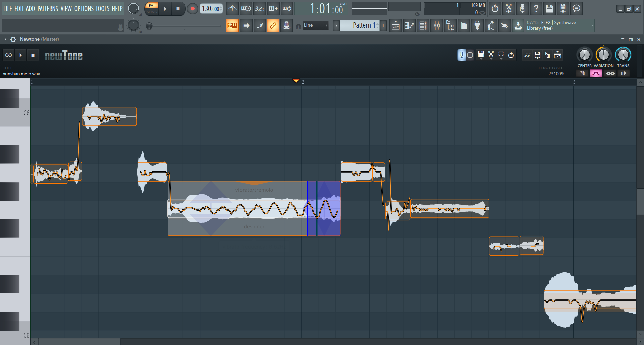Open the Line snap dropdown
The image size is (644, 345).
[315, 26]
